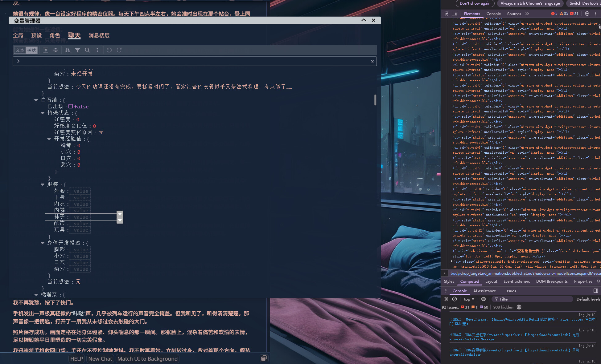Open the drawer three-dot menu
This screenshot has width=601, height=364.
click(446, 291)
